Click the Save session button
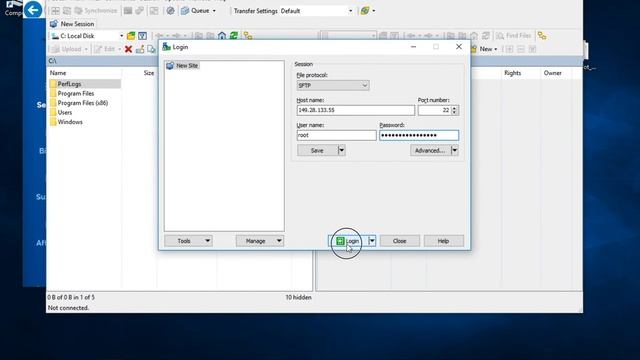Screen dimensions: 640x360 [317, 151]
